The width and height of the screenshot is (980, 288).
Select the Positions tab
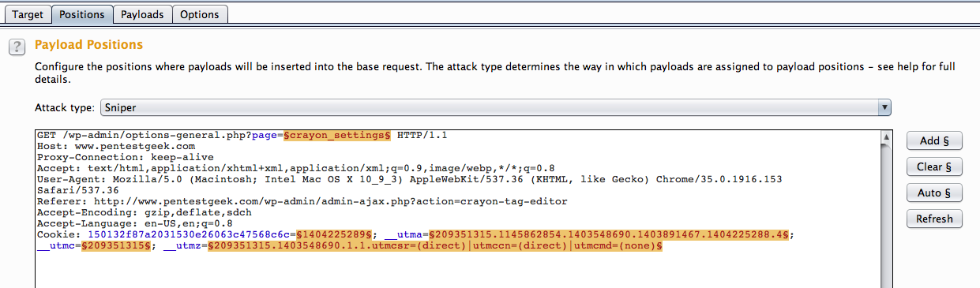coord(81,14)
